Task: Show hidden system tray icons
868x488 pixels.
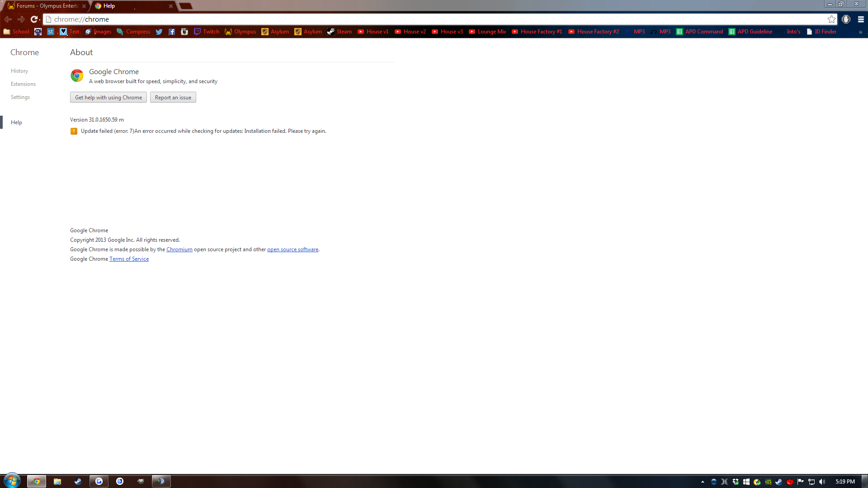Action: pos(703,482)
